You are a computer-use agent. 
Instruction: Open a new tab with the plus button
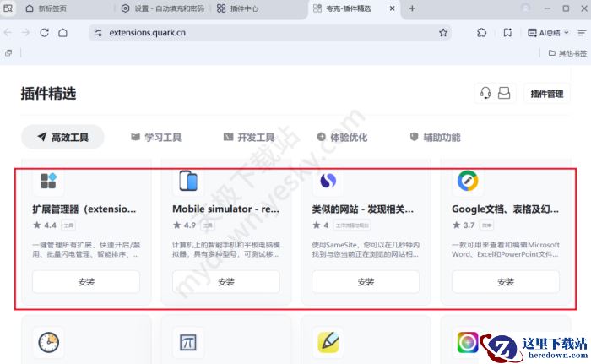pyautogui.click(x=412, y=8)
